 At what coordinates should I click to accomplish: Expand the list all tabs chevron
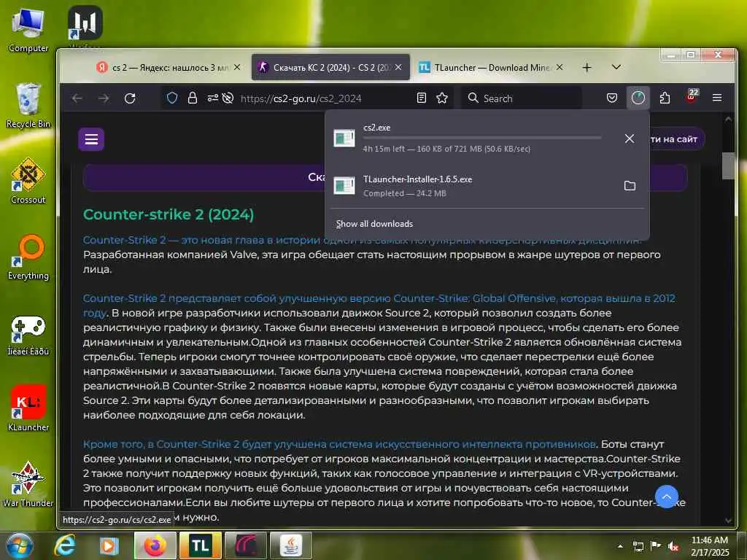pyautogui.click(x=616, y=67)
